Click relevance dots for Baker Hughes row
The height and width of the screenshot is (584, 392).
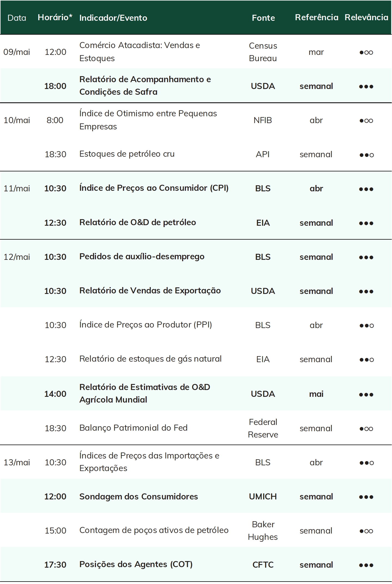click(x=366, y=531)
